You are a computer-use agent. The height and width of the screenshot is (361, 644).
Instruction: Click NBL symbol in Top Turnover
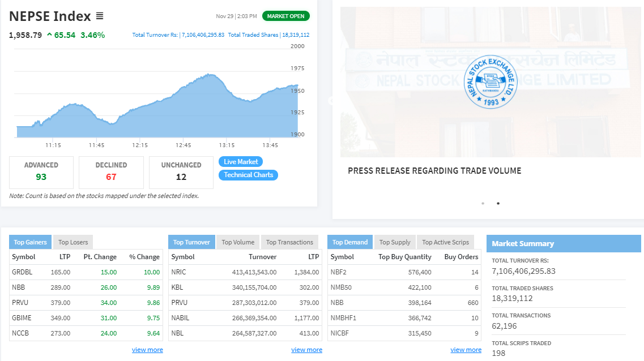point(177,333)
